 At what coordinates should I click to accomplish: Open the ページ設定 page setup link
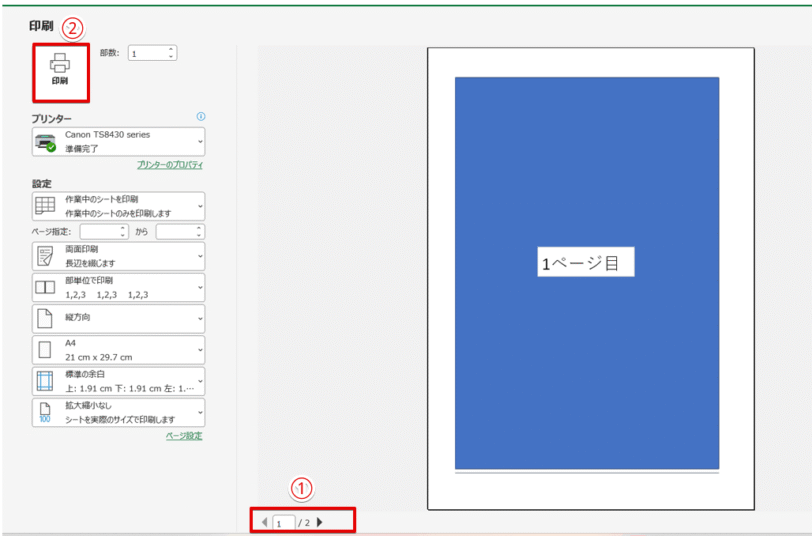(x=184, y=436)
